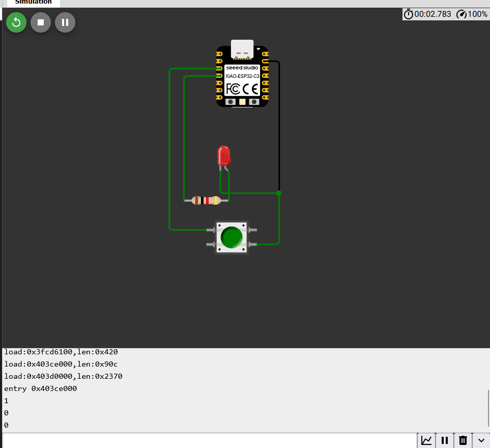Screen dimensions: 490x448
Task: Select the black ground wire
Action: tap(279, 127)
